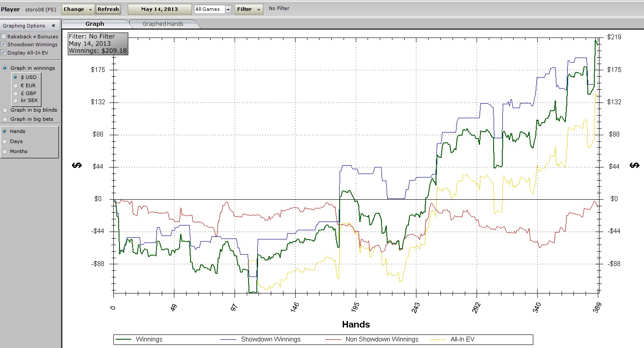Click the May 14, 2013 date button
Viewport: 644px width, 348px height.
click(159, 9)
